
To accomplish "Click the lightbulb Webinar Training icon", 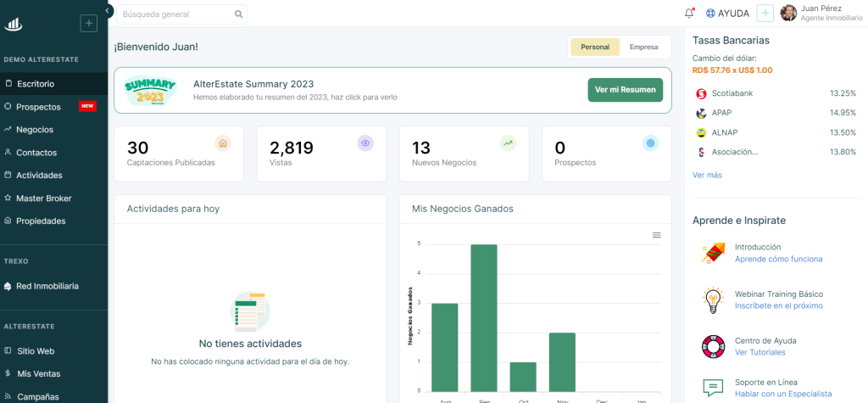I will click(713, 299).
